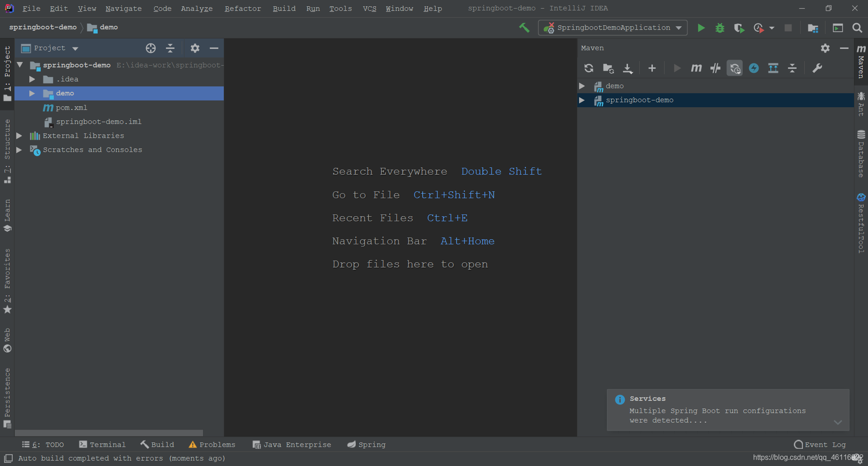Build project with hammer icon
The height and width of the screenshot is (466, 868).
(x=524, y=28)
